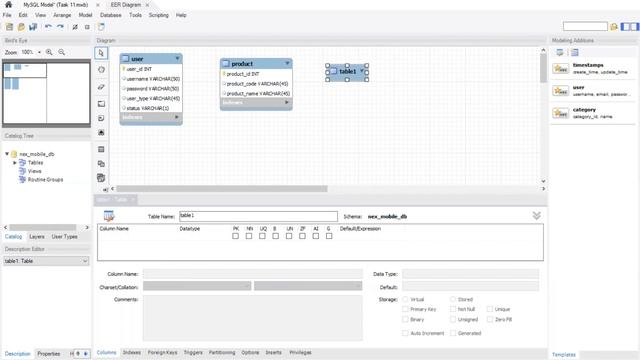
Task: Select the image placement tool
Action: coord(102,133)
